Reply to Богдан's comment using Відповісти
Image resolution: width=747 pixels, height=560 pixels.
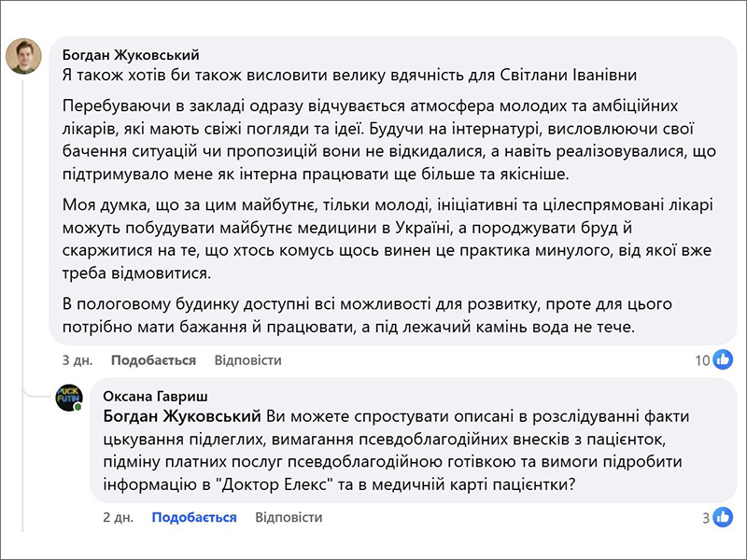click(247, 360)
